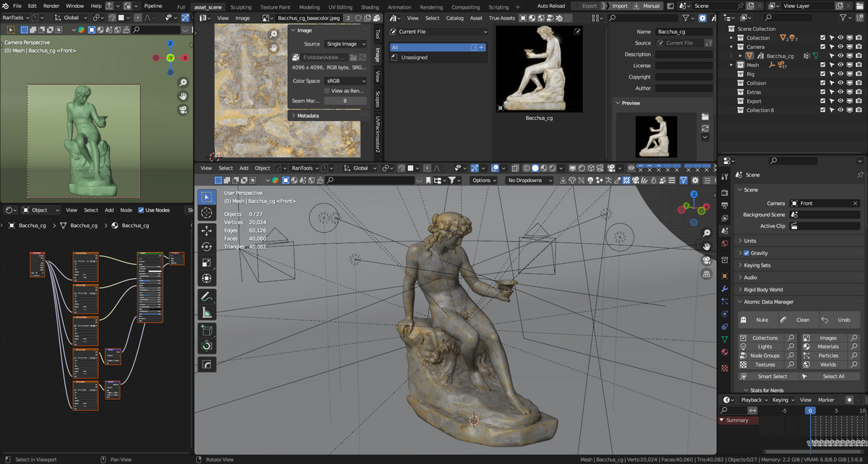Screen dimensions: 868x464
Task: Click zoom magnifier gizmo in main 3D viewport
Action: (706, 232)
